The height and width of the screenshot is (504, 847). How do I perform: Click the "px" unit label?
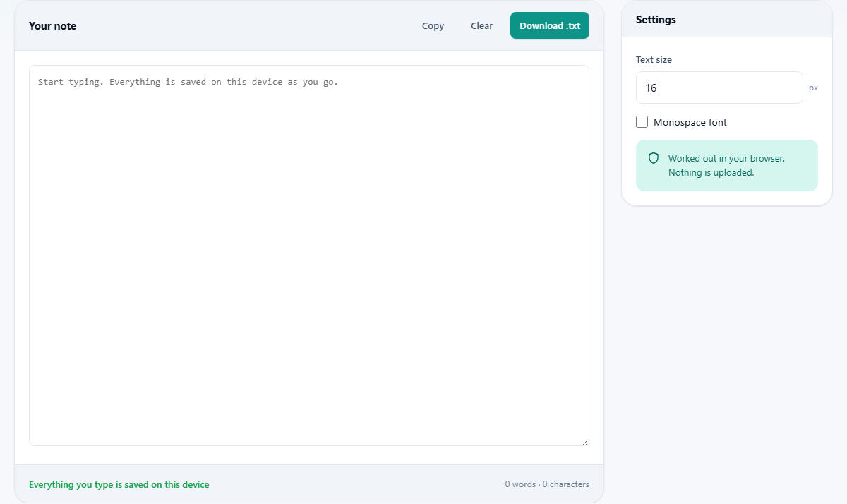[813, 88]
